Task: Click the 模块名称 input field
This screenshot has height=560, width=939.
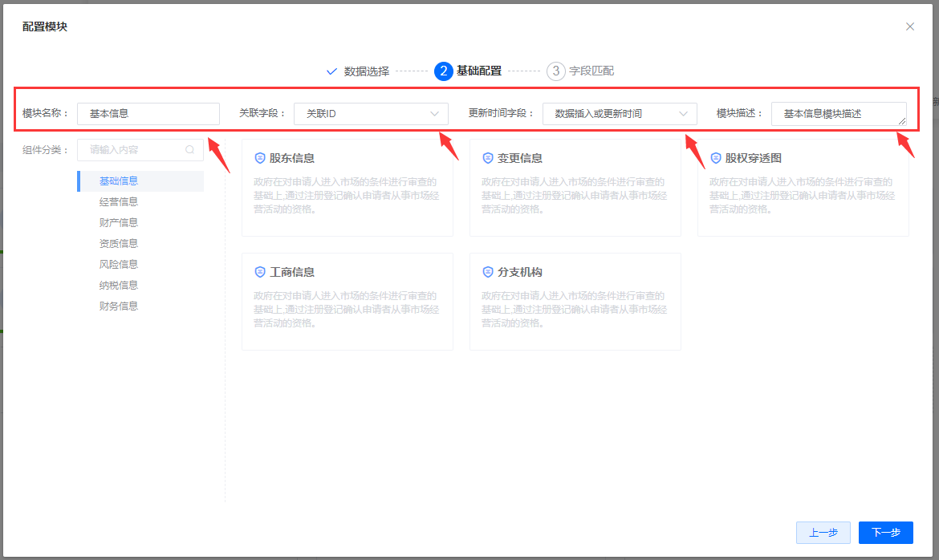Action: 148,114
